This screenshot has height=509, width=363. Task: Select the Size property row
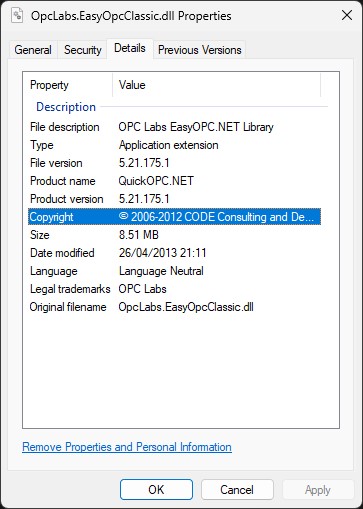coord(174,235)
